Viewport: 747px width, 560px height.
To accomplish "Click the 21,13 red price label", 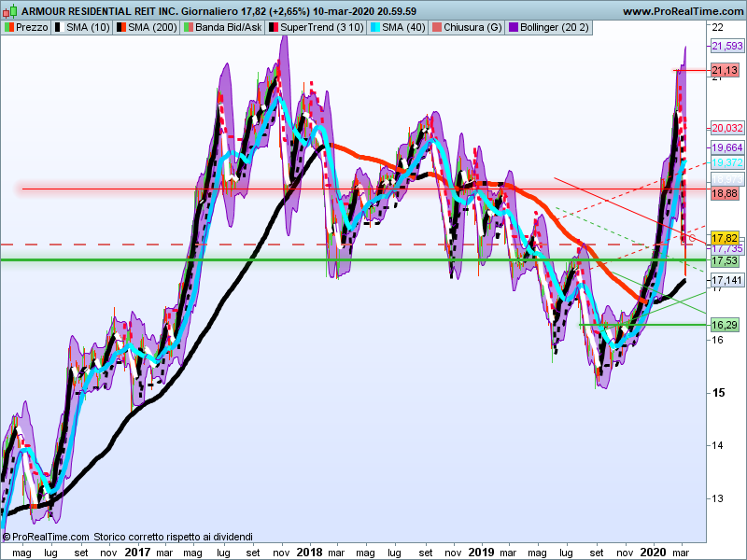I will pos(725,71).
